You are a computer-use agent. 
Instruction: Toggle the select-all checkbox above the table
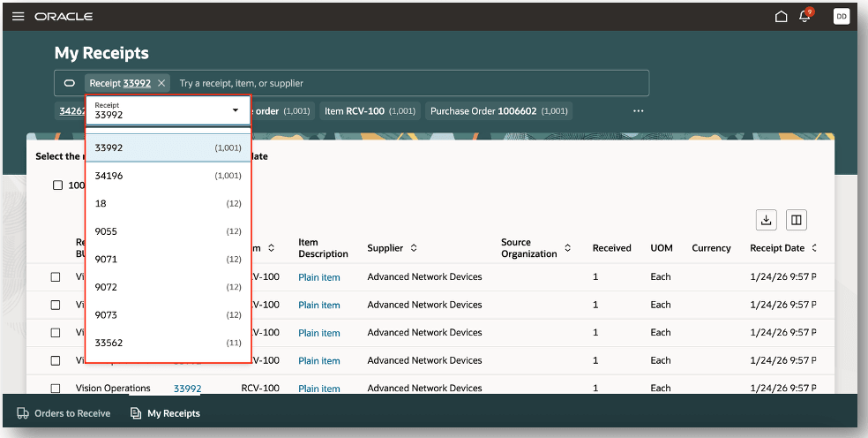57,185
